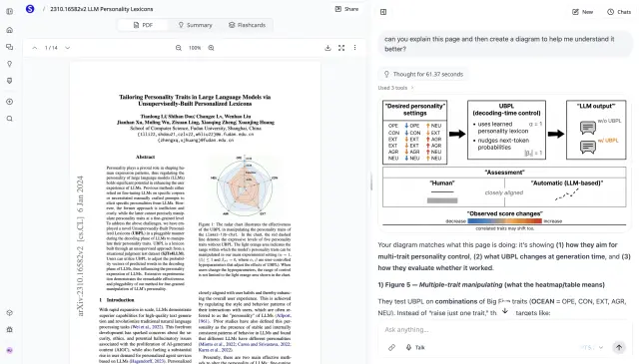
Task: Open the chats icon in left sidebar
Action: 10,47
